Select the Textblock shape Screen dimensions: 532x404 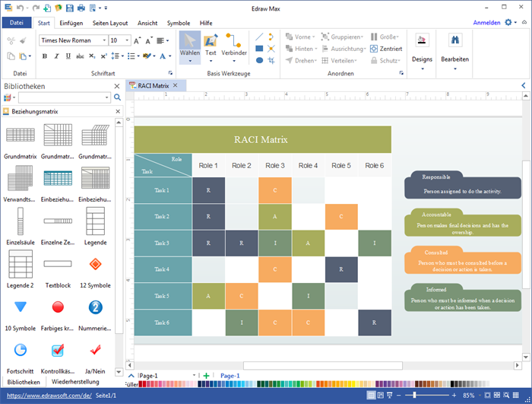[58, 269]
